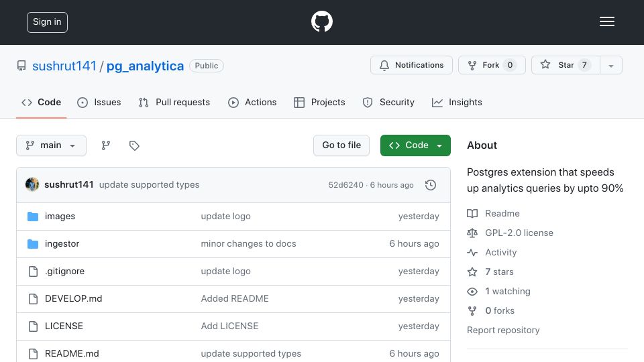Open the hamburger navigation menu
This screenshot has height=362, width=644.
coord(606,21)
